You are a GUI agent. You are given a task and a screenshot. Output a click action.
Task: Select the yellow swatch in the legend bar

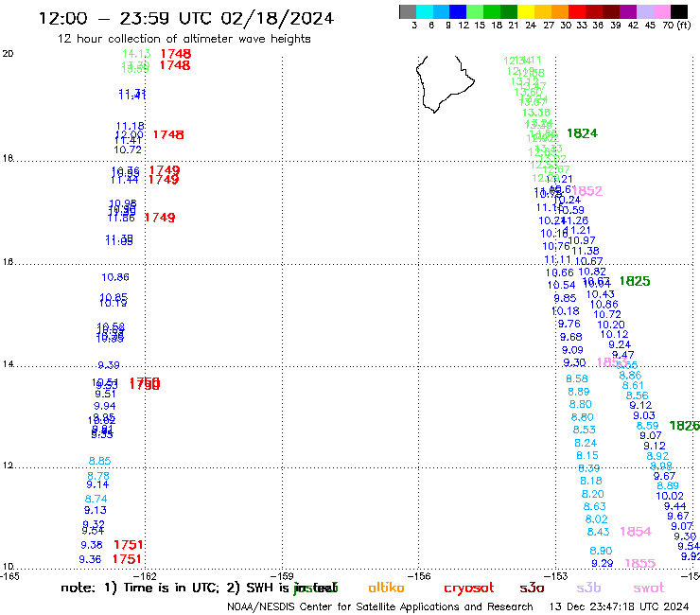526,11
